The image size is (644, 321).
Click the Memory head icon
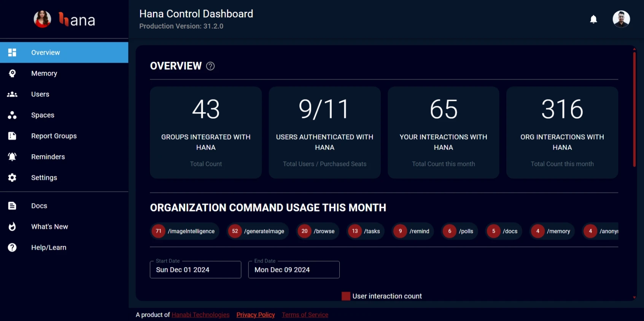pyautogui.click(x=12, y=73)
